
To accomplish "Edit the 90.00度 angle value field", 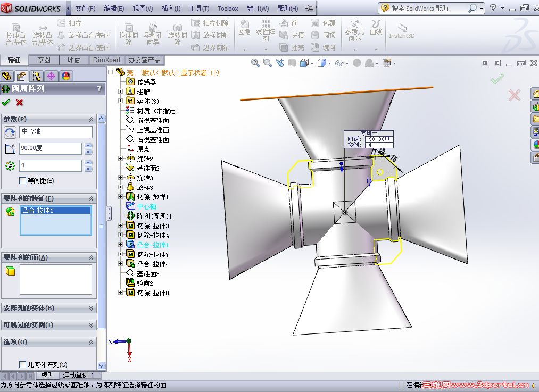I will pos(50,149).
